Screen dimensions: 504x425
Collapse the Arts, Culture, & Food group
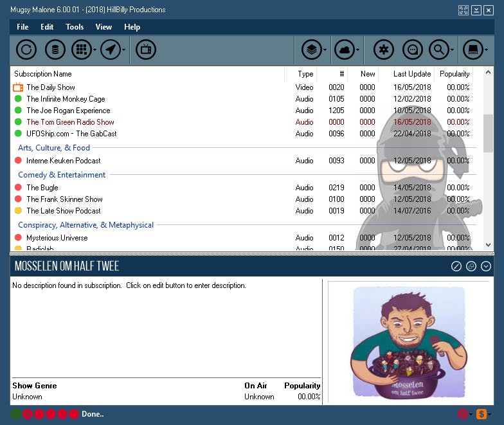tap(54, 148)
